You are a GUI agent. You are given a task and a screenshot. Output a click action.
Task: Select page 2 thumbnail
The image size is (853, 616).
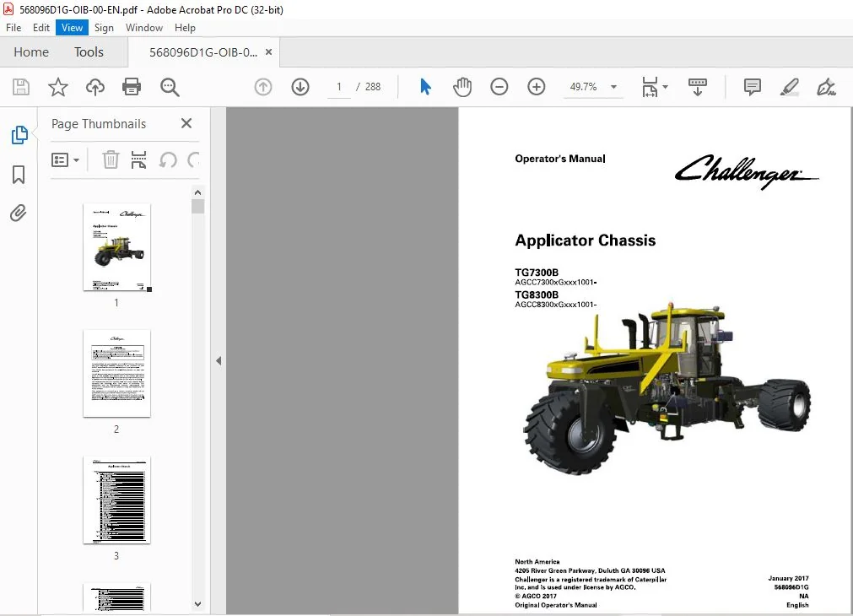click(116, 373)
